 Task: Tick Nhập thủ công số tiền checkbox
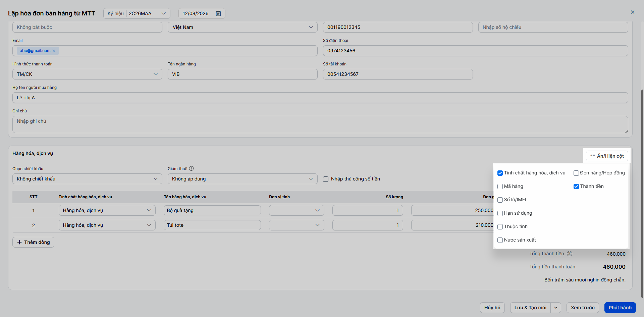[326, 179]
